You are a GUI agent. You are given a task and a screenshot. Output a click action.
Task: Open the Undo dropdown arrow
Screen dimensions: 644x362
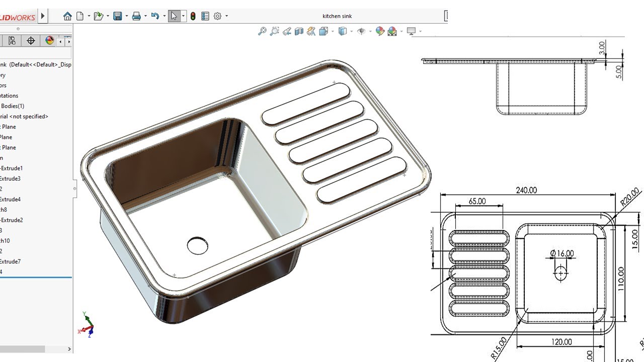[x=164, y=16]
